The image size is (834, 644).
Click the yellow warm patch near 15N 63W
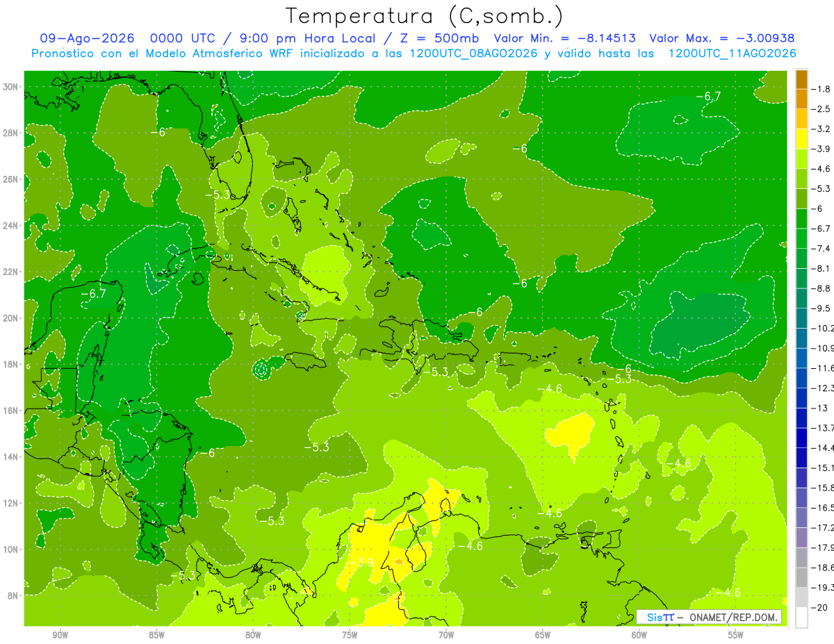[571, 433]
